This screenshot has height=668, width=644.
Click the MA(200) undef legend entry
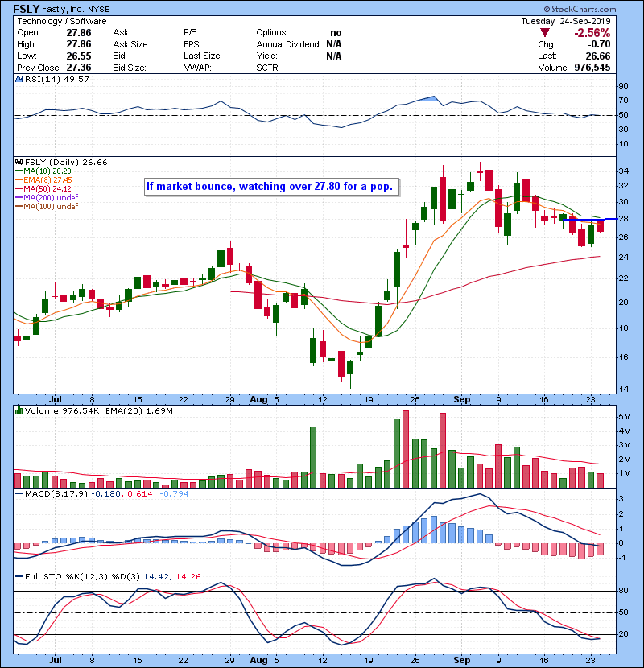coord(47,197)
